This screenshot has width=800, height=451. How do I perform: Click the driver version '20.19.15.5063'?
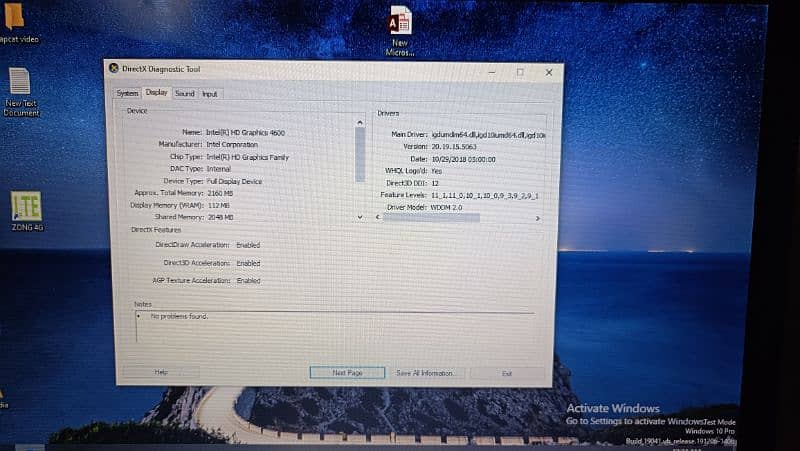(x=454, y=147)
